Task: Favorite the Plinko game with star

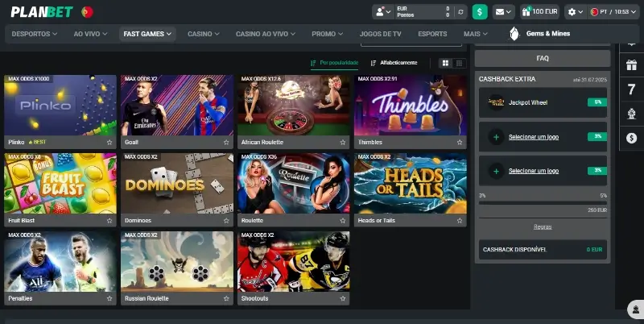Action: pos(109,142)
